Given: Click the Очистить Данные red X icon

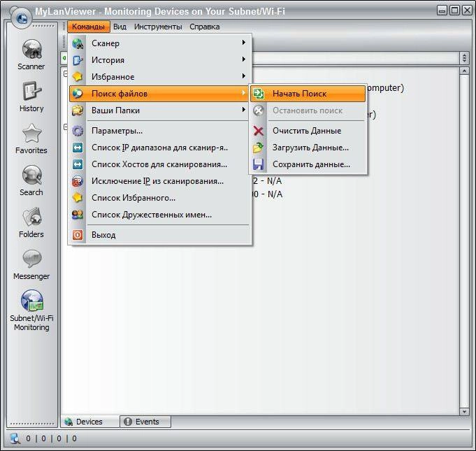Looking at the screenshot, I should pos(259,131).
